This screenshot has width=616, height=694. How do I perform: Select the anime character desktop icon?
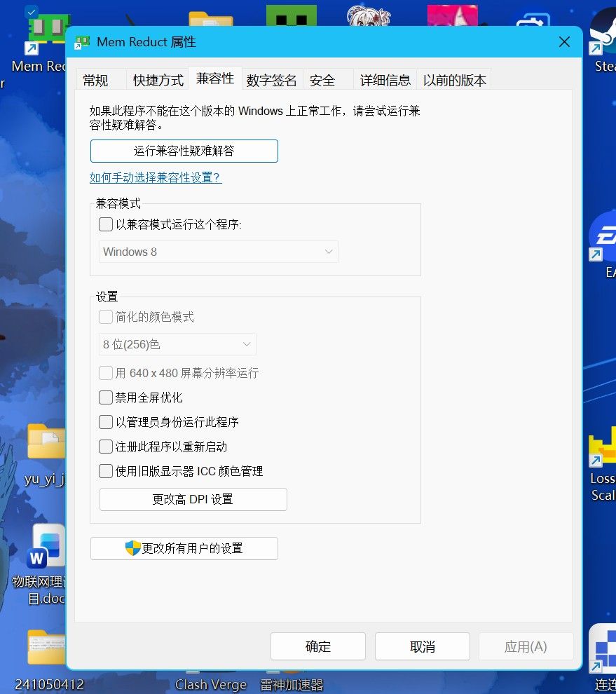tap(368, 16)
